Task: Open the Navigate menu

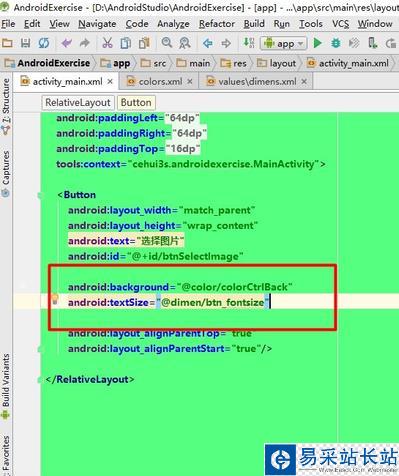Action: [97, 24]
